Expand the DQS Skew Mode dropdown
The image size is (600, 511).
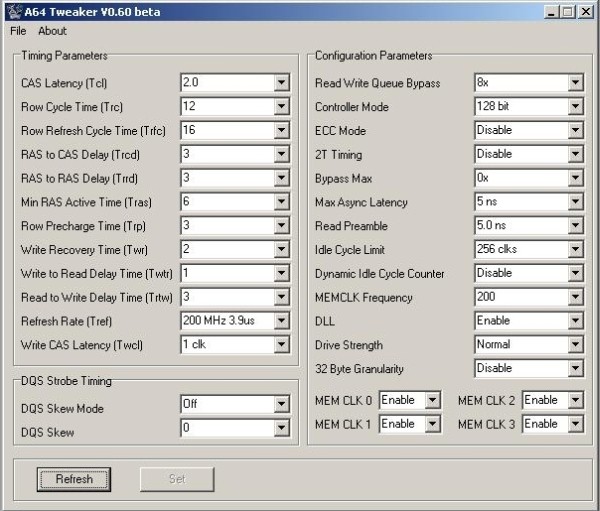[281, 404]
